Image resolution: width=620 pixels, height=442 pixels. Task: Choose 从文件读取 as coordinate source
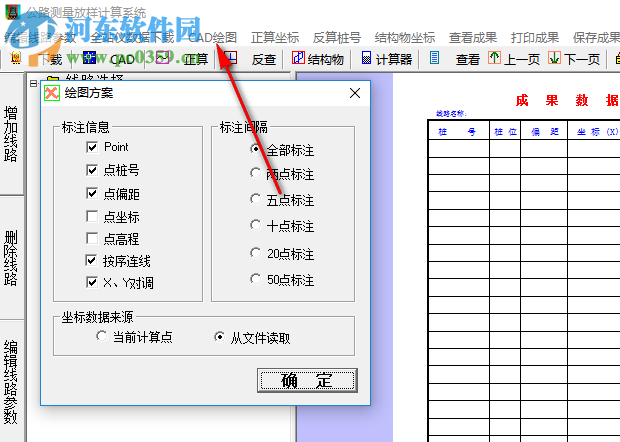coord(219,337)
